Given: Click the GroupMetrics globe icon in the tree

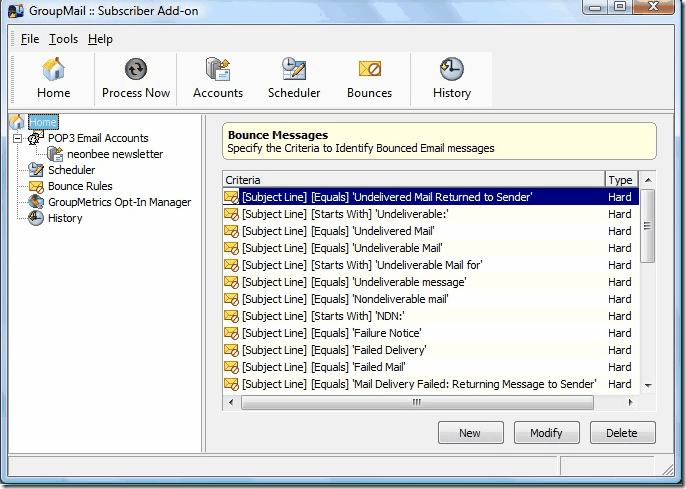Looking at the screenshot, I should pyautogui.click(x=36, y=202).
